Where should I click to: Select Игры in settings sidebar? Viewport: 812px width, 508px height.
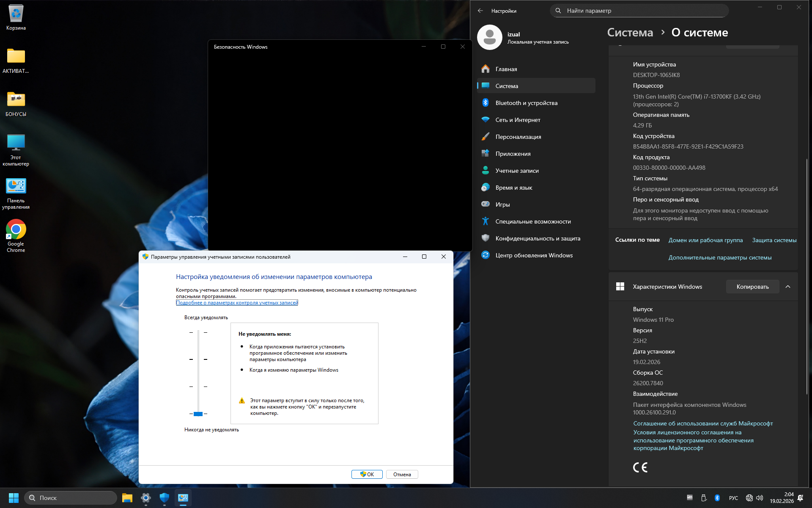502,204
